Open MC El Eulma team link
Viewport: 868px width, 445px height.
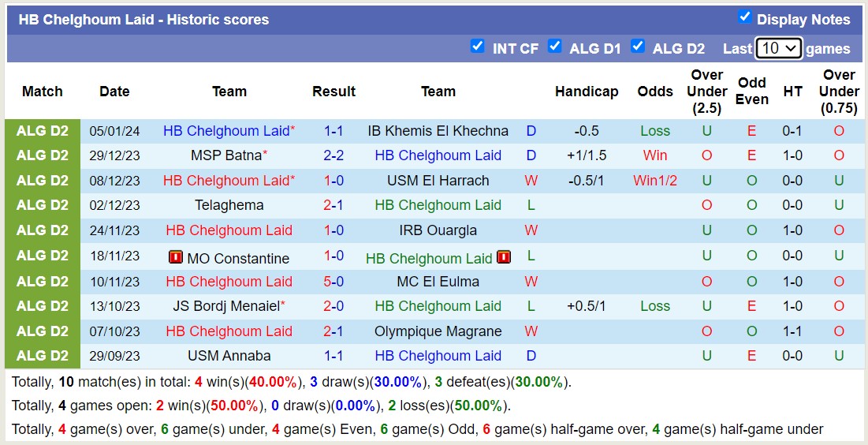pyautogui.click(x=438, y=282)
